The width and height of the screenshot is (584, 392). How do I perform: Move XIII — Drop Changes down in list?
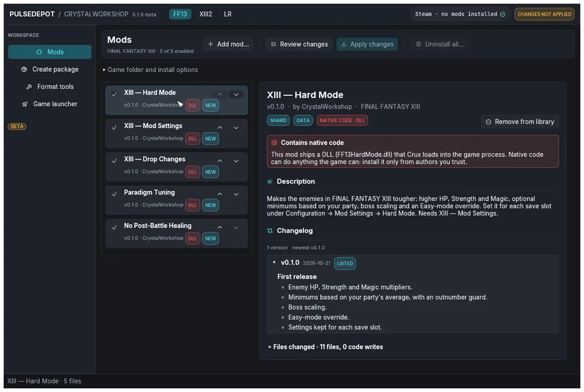coord(236,161)
